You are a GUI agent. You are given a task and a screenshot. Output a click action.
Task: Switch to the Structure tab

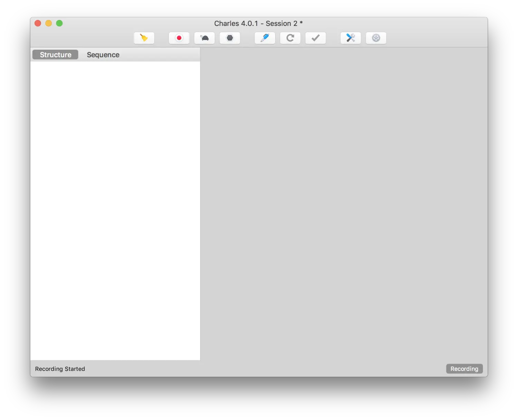pos(55,55)
